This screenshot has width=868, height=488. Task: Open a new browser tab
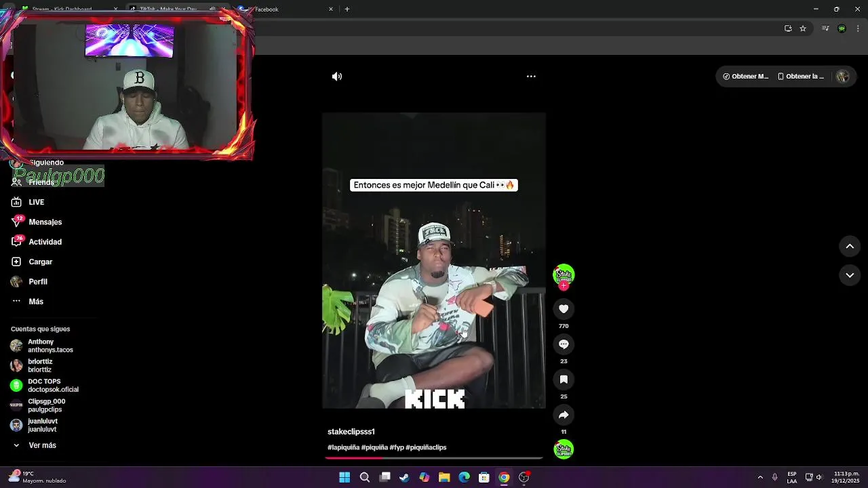click(x=347, y=9)
